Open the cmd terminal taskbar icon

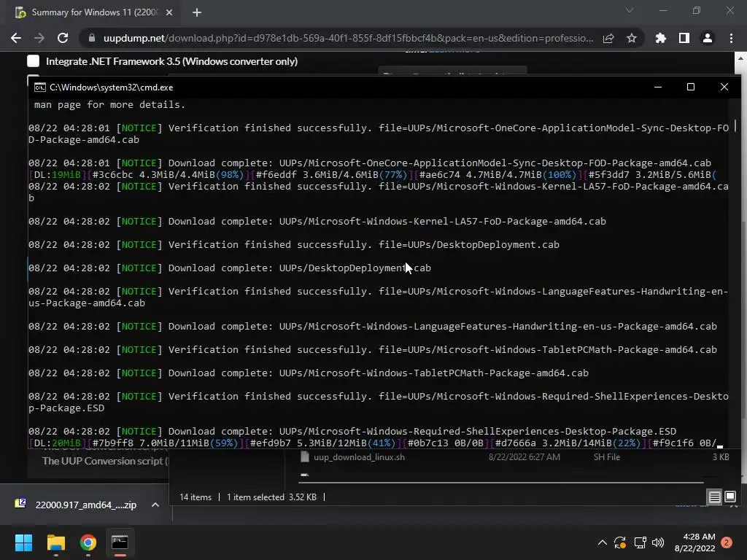[120, 542]
